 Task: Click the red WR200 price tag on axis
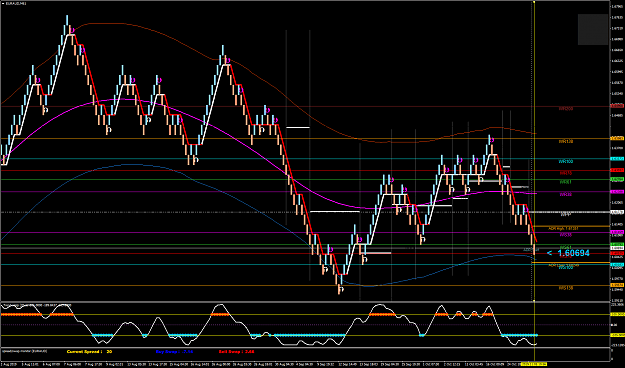coord(617,106)
